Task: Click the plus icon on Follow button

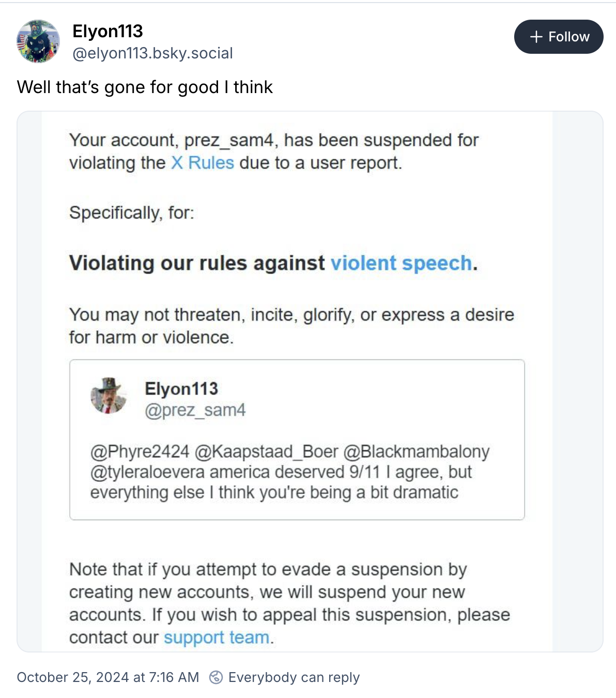Action: click(x=536, y=37)
